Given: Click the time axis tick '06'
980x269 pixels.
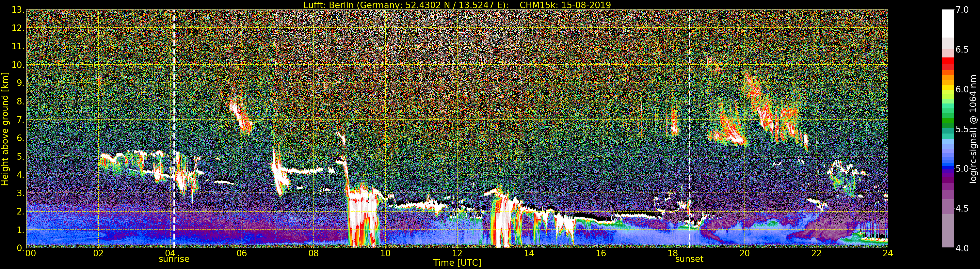Looking at the screenshot, I should point(242,253).
